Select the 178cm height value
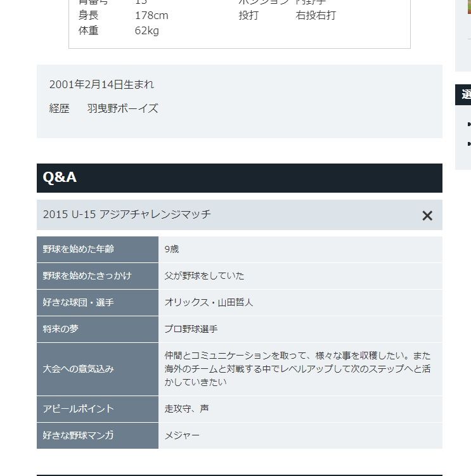 (x=152, y=15)
